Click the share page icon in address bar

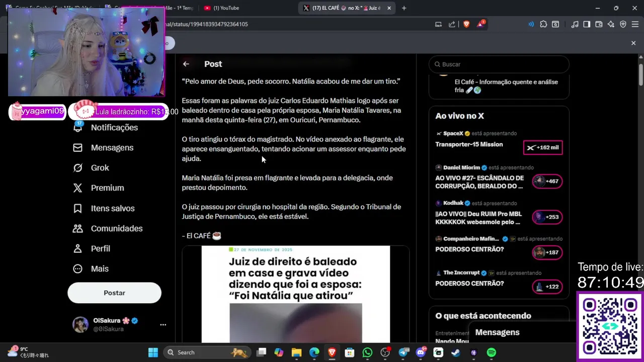[x=452, y=24]
